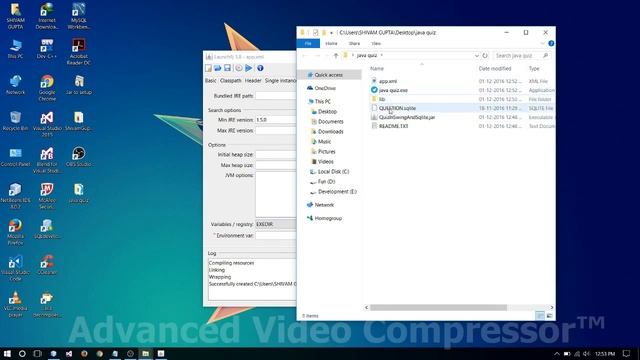This screenshot has height=360, width=640.
Task: Select Network in the Explorer navigation pane
Action: (x=324, y=205)
